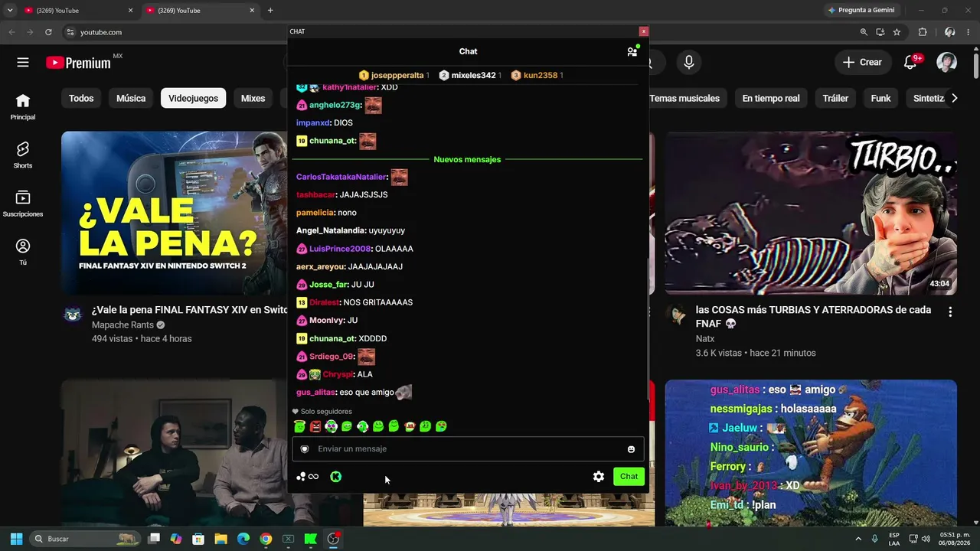Viewport: 980px width, 551px height.
Task: Select the Mixes filter chip
Action: (x=253, y=98)
